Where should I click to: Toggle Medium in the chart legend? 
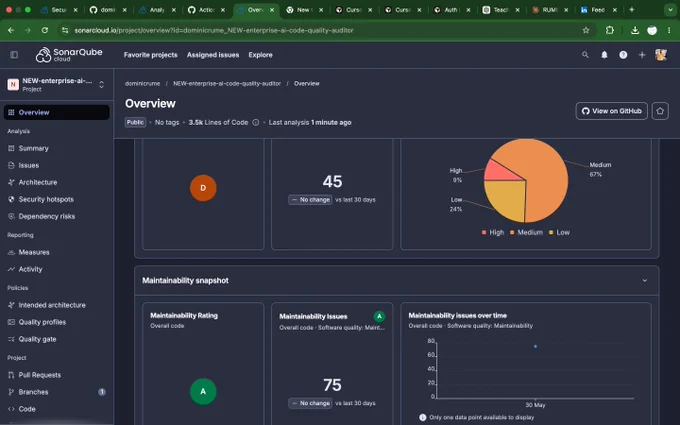[x=526, y=232]
